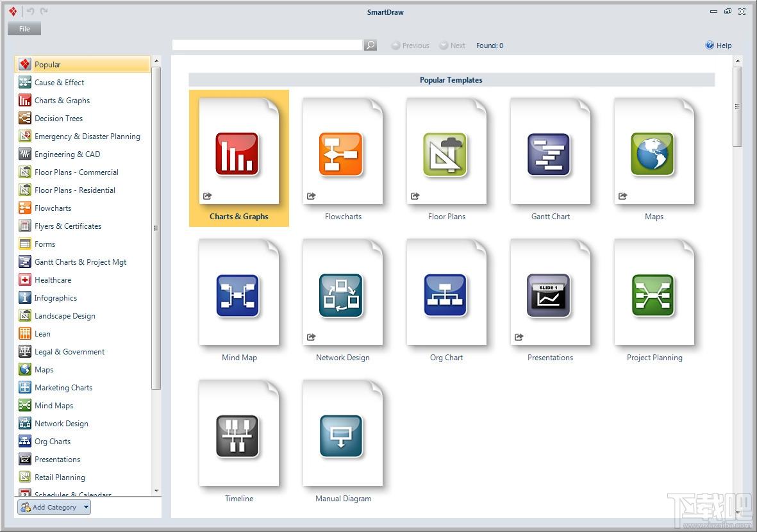
Task: Open the File menu
Action: coord(24,29)
